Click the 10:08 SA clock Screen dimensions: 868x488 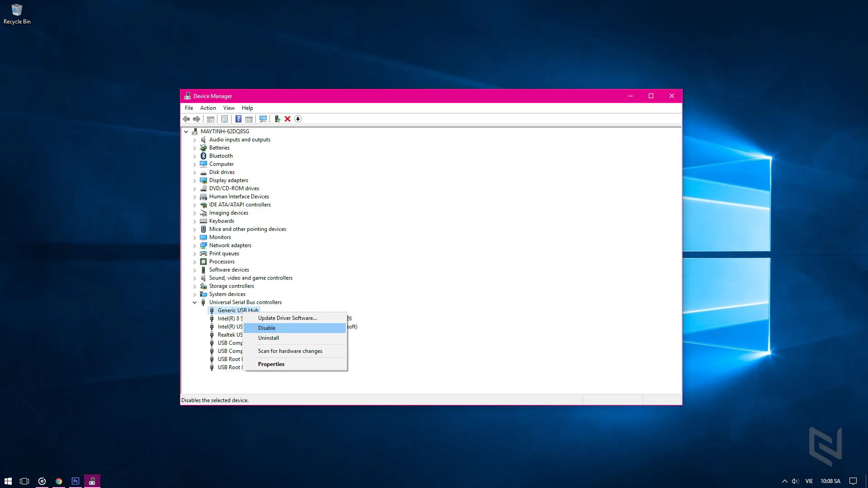(x=830, y=481)
